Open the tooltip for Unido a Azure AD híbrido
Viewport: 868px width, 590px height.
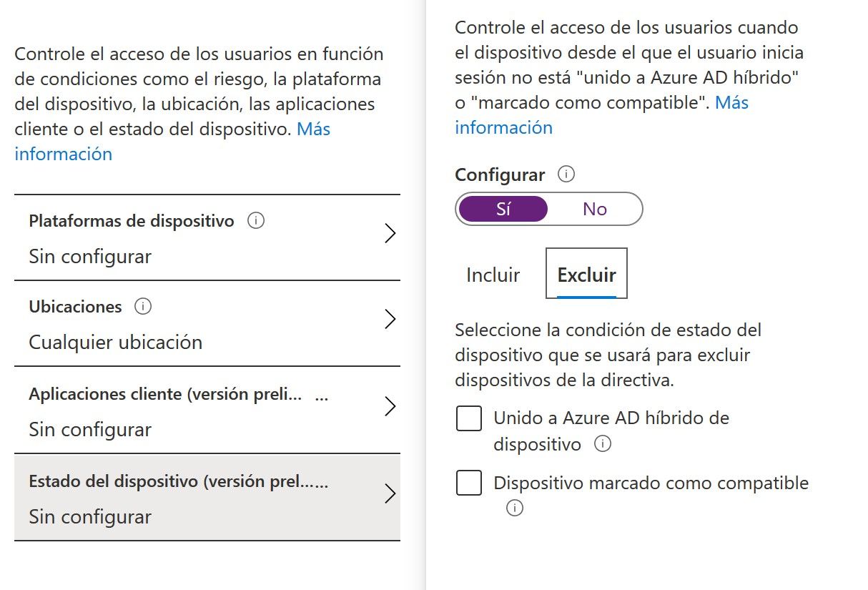point(603,443)
